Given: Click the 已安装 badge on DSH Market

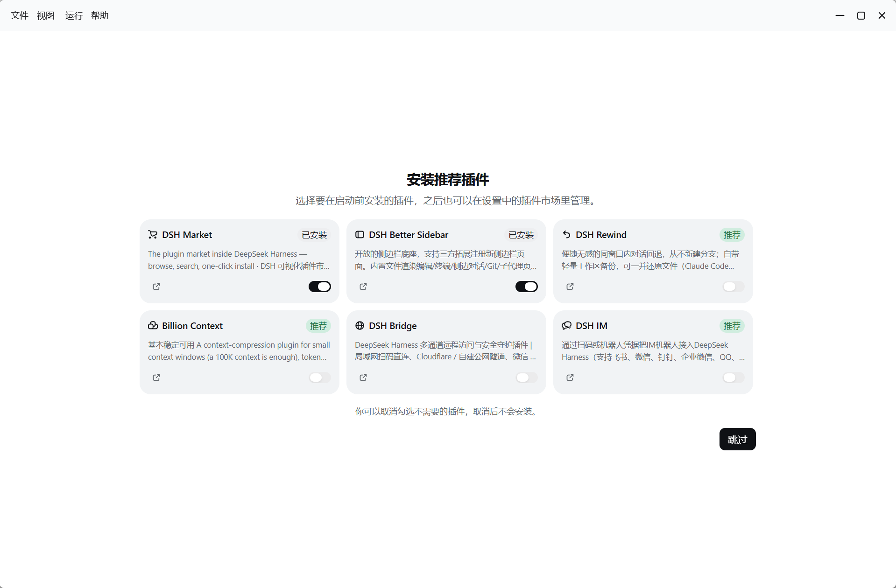Looking at the screenshot, I should [314, 235].
